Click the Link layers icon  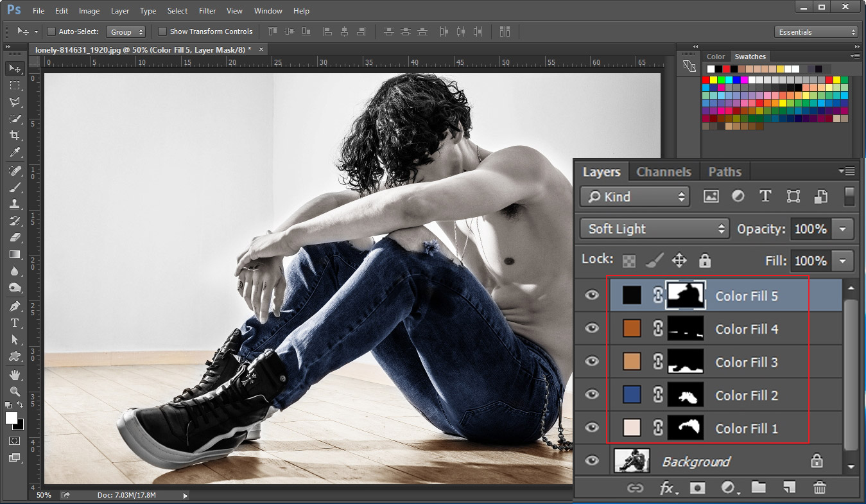click(x=636, y=488)
